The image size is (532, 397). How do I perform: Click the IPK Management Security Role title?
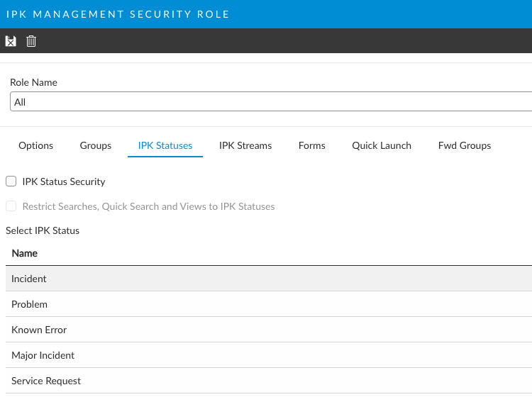point(118,14)
